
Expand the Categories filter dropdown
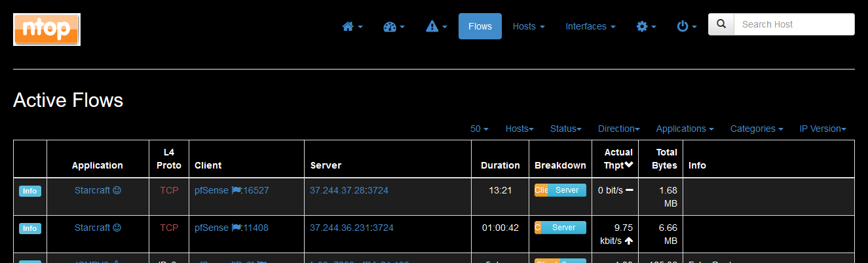[x=757, y=129]
